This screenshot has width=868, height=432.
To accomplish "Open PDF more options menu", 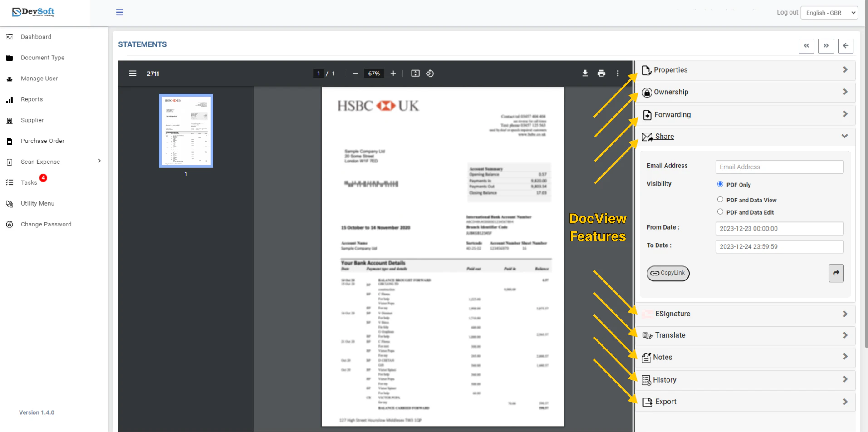I will click(x=618, y=73).
